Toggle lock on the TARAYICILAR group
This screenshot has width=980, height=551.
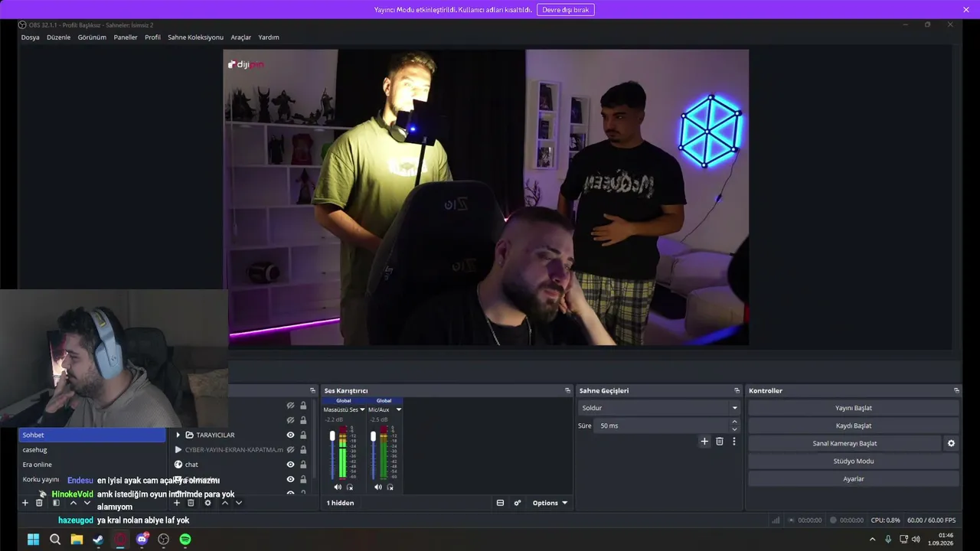[x=303, y=435]
